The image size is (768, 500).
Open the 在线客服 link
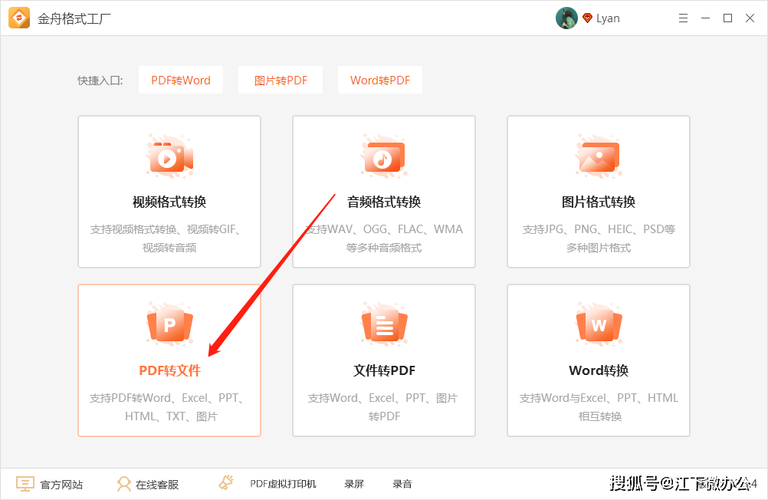coord(157,484)
